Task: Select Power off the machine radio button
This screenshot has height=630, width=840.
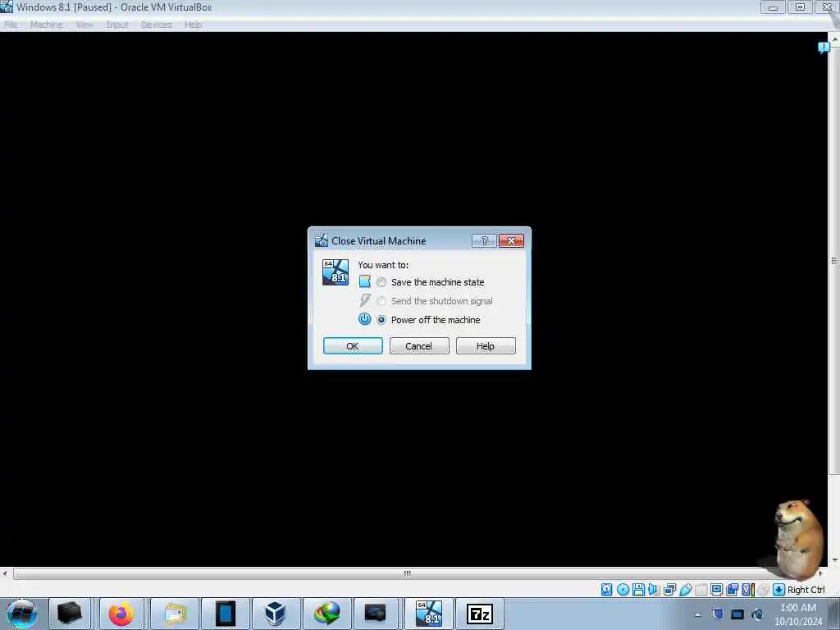Action: (x=381, y=320)
